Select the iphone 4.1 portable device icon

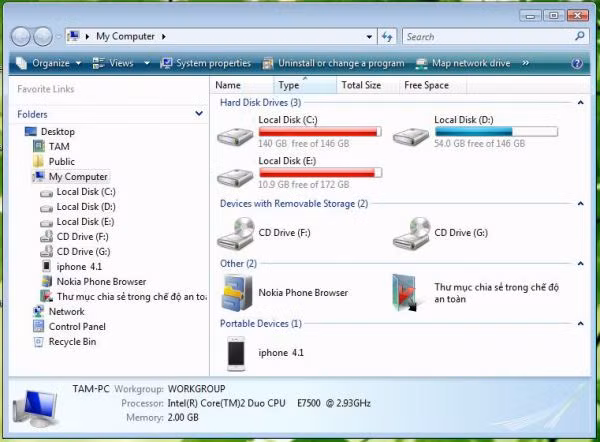pos(237,352)
